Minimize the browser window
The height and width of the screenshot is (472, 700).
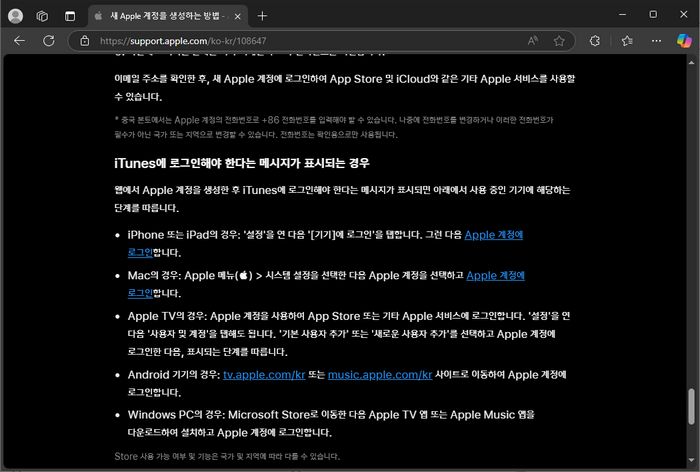pyautogui.click(x=622, y=15)
